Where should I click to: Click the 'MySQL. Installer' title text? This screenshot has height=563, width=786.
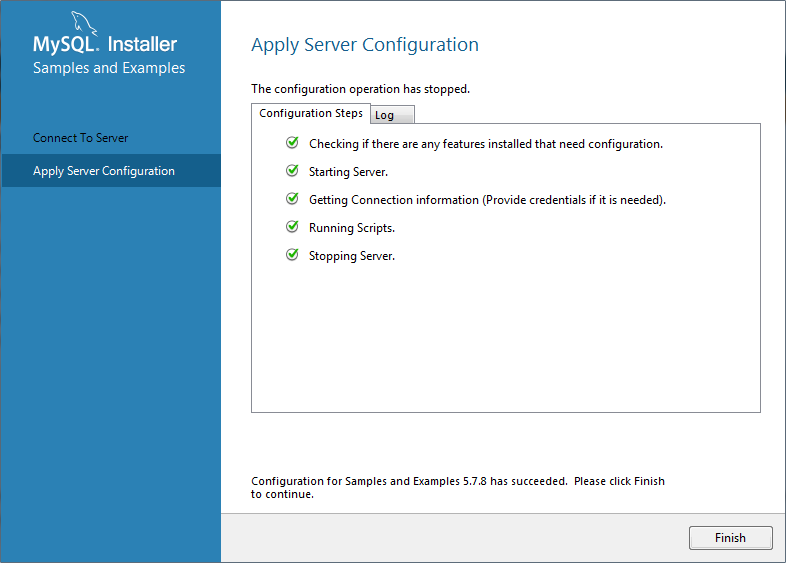(105, 45)
